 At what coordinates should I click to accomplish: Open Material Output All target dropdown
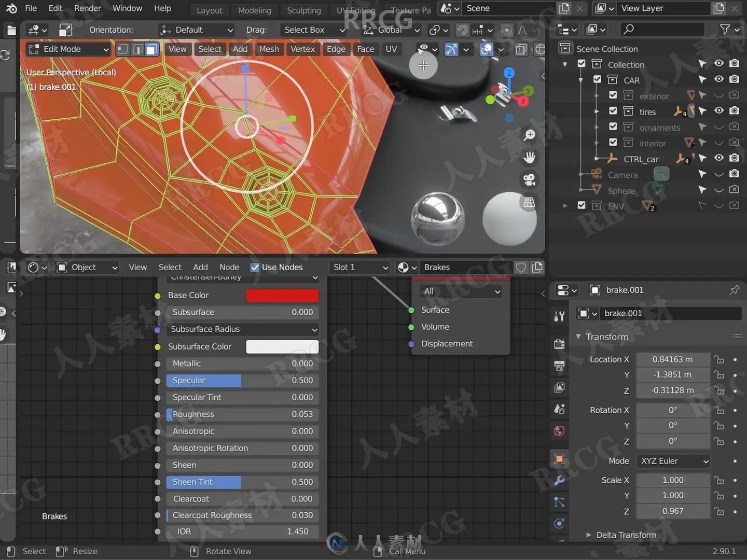pos(461,291)
